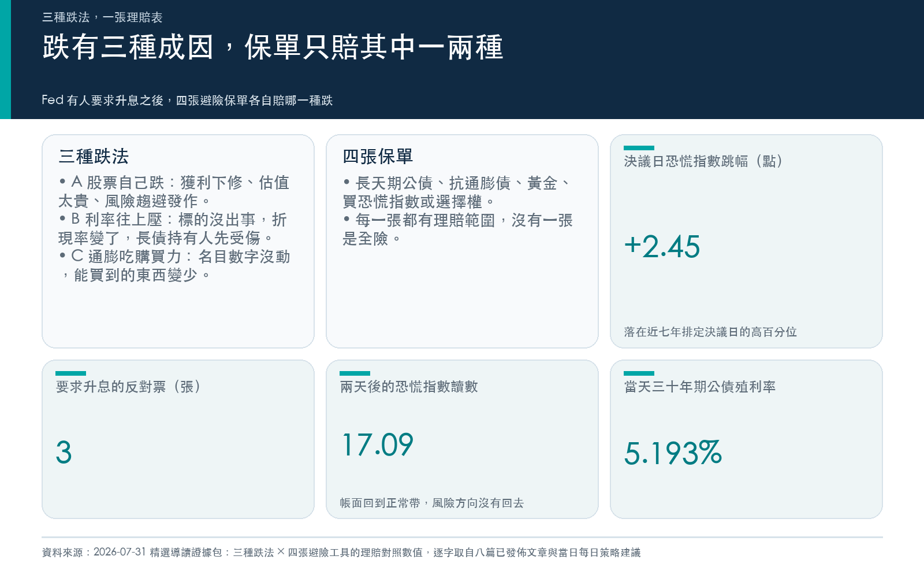This screenshot has height=578, width=924.
Task: Click the value +2.45
Action: click(x=662, y=247)
